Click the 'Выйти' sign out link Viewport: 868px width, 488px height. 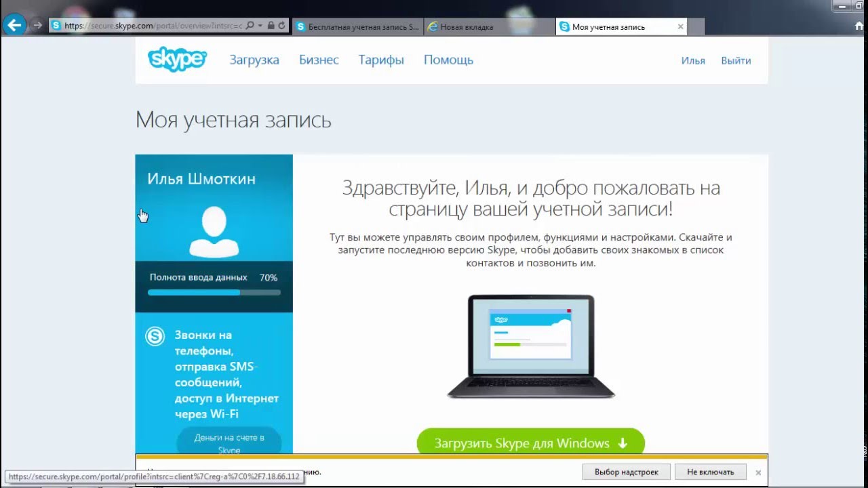(736, 60)
